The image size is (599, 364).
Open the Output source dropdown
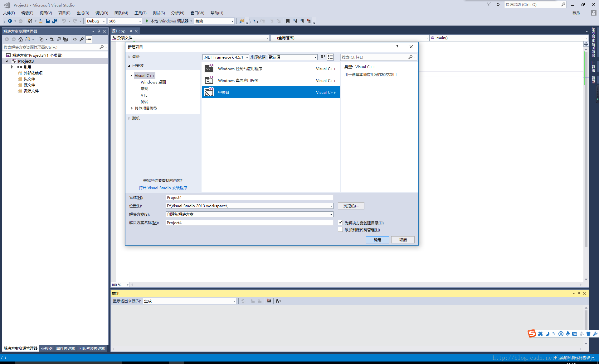190,301
